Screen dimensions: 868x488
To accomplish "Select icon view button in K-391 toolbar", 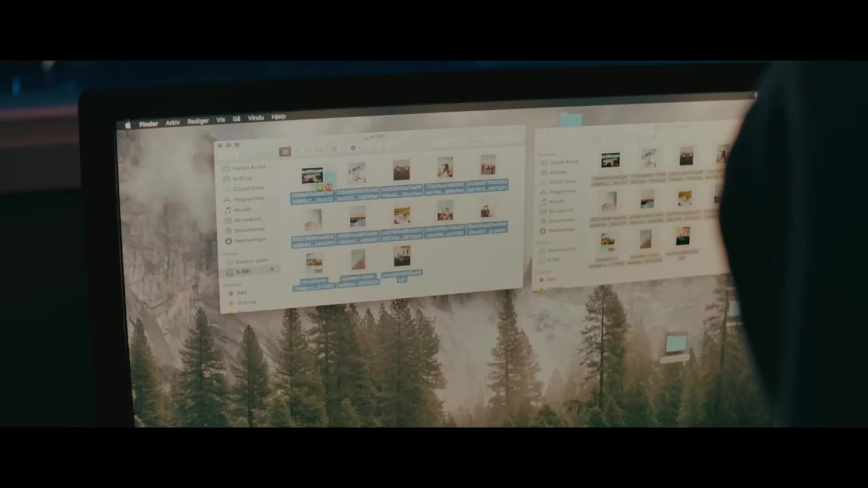I will (x=285, y=152).
